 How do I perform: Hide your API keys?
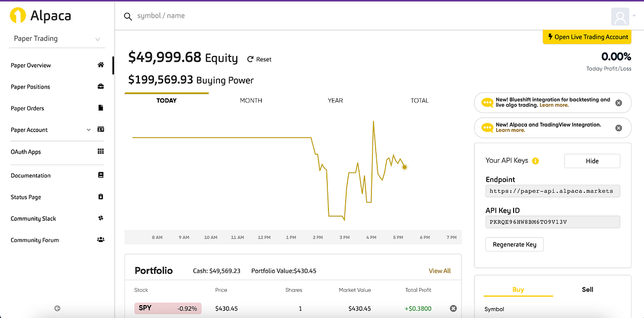pos(592,160)
